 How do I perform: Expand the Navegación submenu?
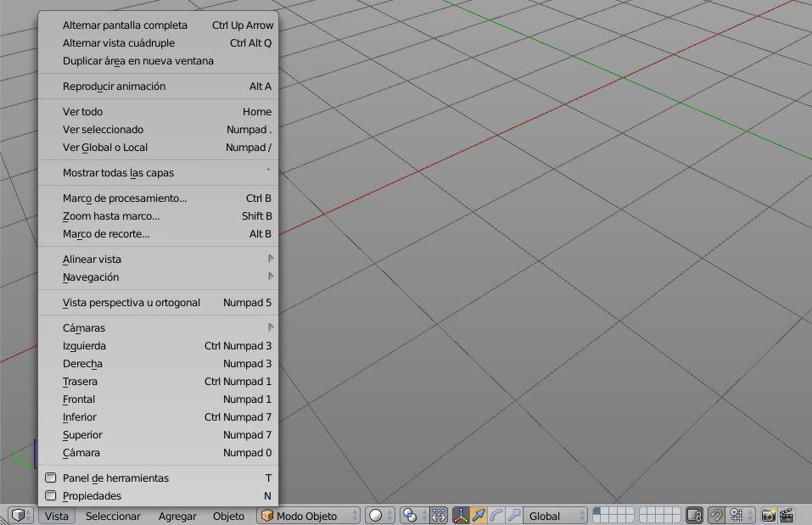pos(159,277)
